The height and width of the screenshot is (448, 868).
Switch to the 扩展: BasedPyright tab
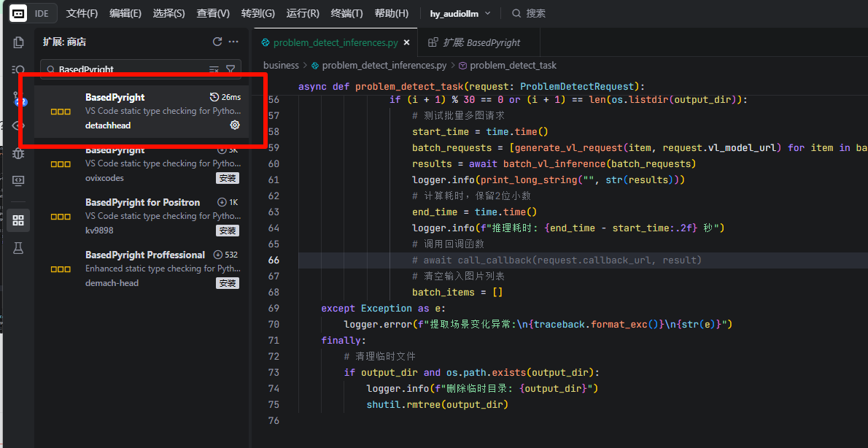(x=474, y=42)
